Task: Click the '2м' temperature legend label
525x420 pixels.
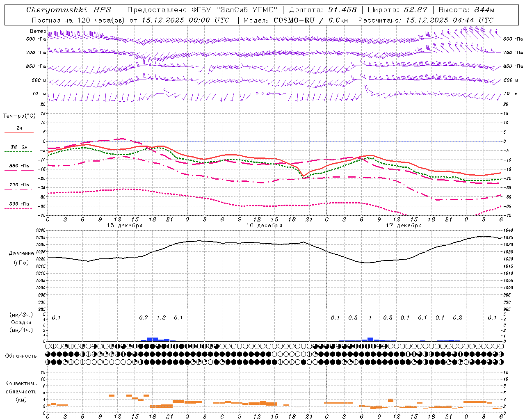Action: (19, 128)
